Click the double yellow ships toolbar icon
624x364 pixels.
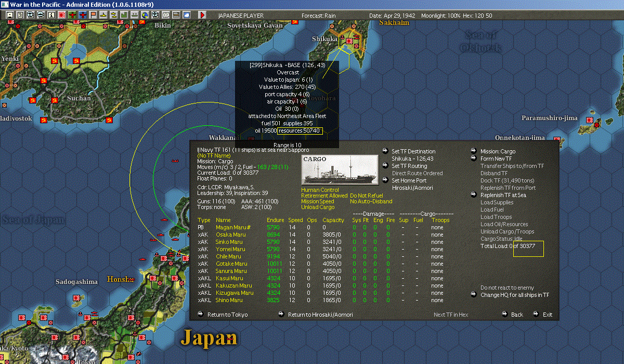pyautogui.click(x=113, y=15)
